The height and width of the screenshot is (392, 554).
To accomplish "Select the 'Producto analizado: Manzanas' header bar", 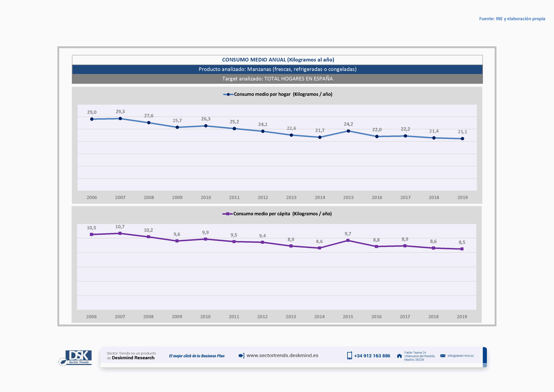I will [277, 69].
